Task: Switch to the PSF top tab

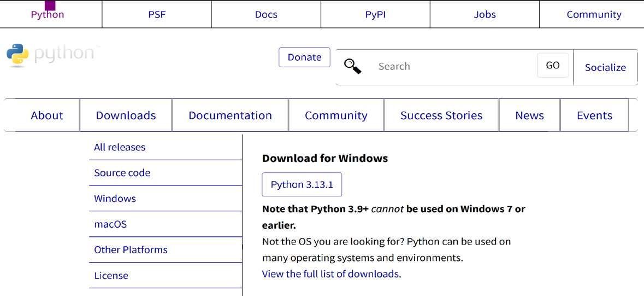Action: click(157, 15)
